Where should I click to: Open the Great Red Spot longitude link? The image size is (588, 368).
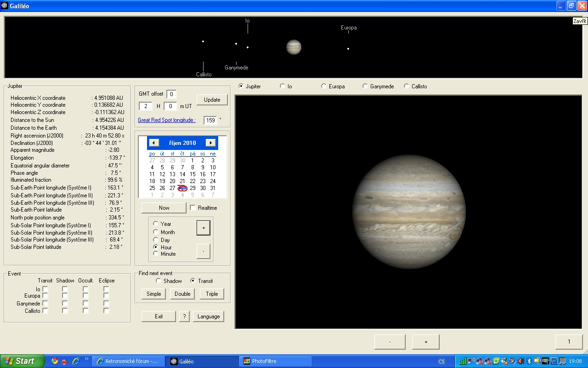(167, 120)
